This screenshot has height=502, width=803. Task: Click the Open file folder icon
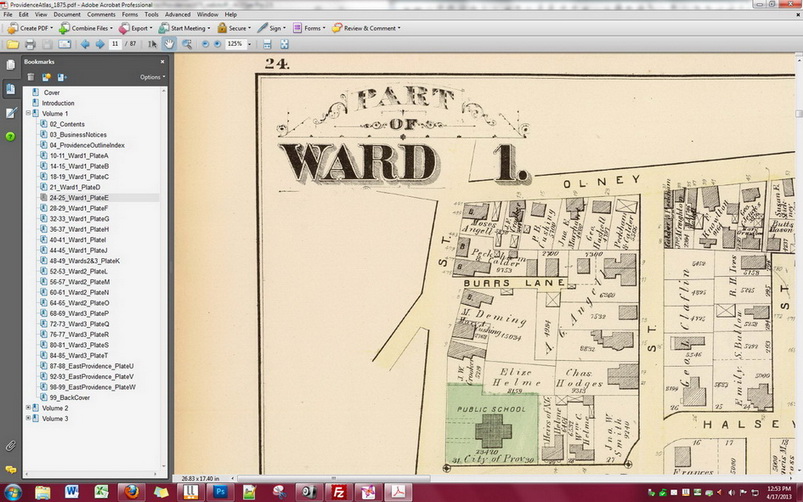tap(12, 45)
